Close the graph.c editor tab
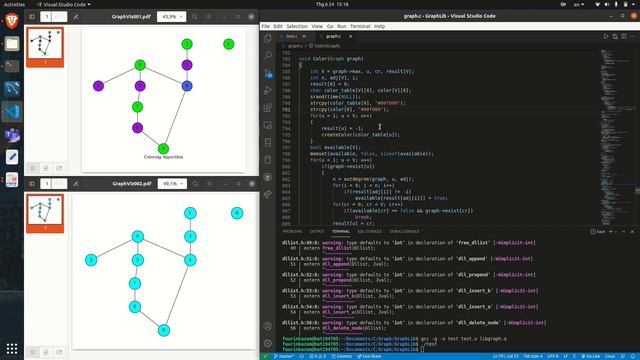Image resolution: width=640 pixels, height=360 pixels. pyautogui.click(x=350, y=36)
